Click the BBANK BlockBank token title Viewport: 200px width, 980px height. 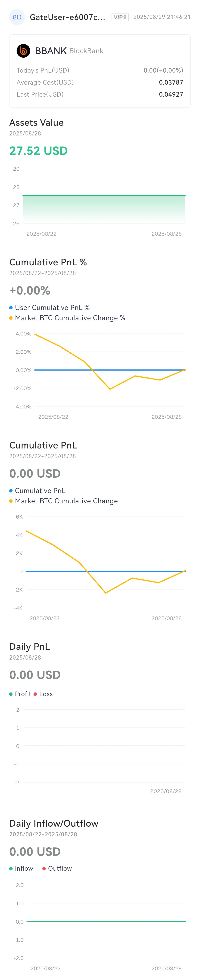click(69, 51)
